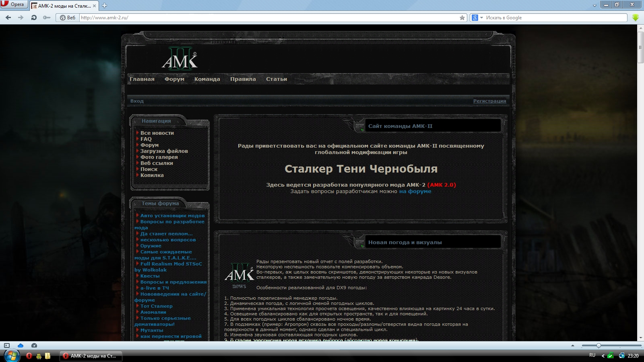Open the password manager key icon

[x=47, y=18]
